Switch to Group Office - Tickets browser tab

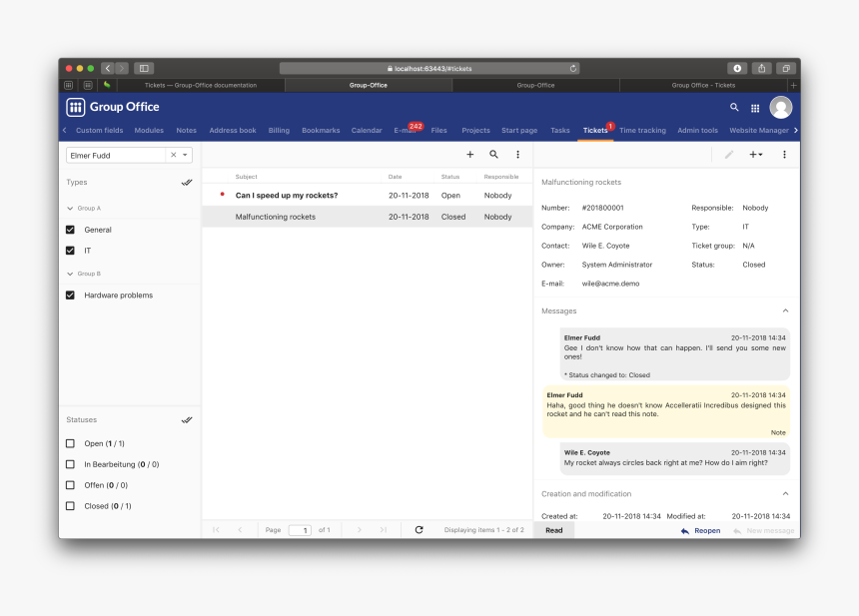(x=703, y=85)
